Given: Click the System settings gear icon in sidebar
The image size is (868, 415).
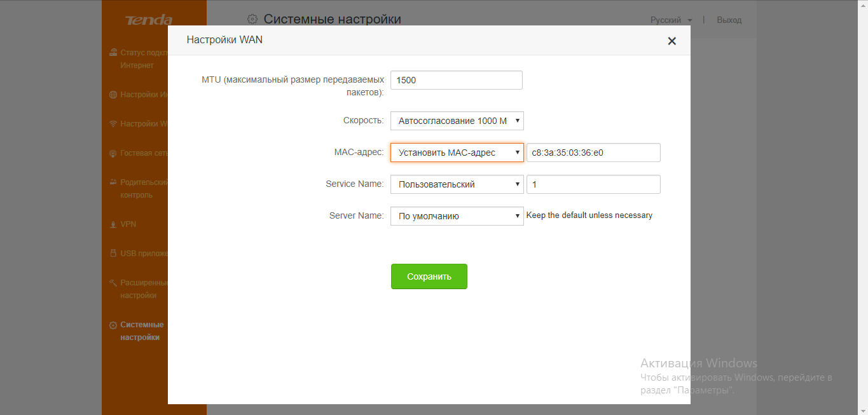Looking at the screenshot, I should 113,325.
